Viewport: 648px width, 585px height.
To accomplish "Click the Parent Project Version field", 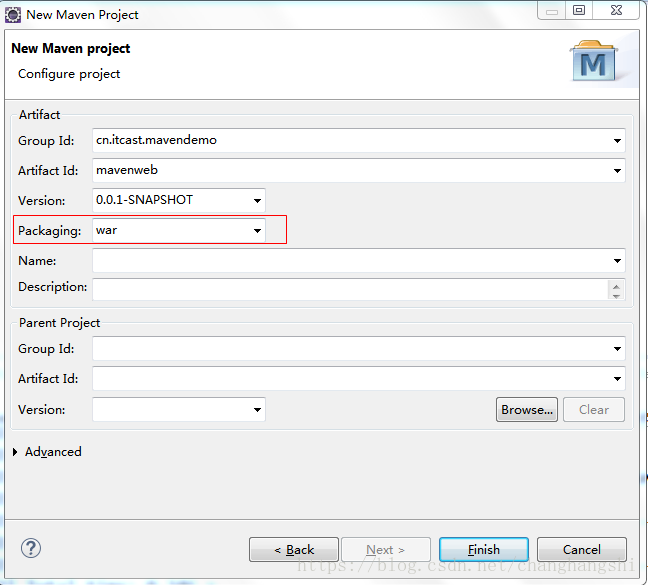I will [179, 410].
